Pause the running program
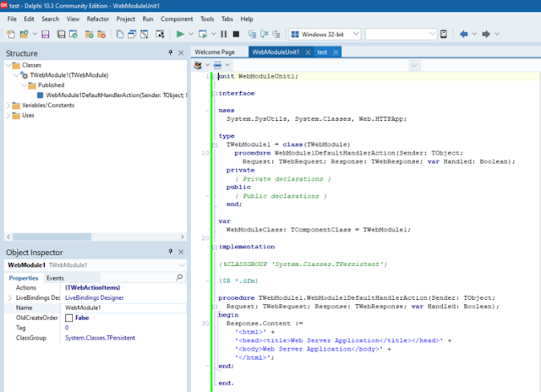 (223, 34)
